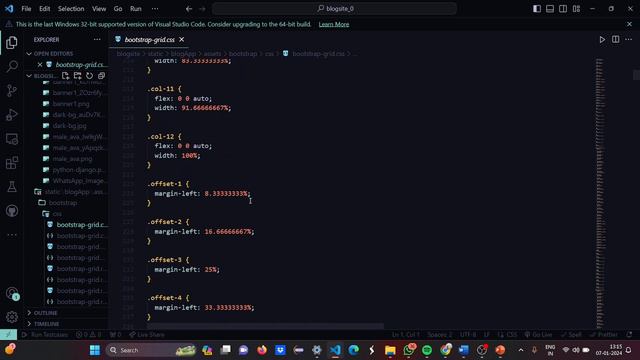Open Windows Start menu
The image size is (640, 360).
point(95,350)
